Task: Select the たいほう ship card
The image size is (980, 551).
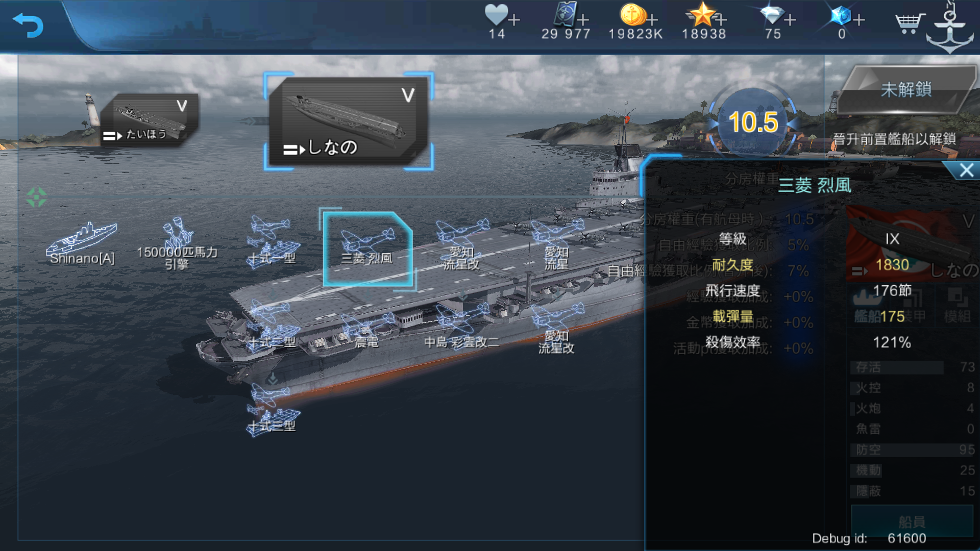Action: point(149,119)
